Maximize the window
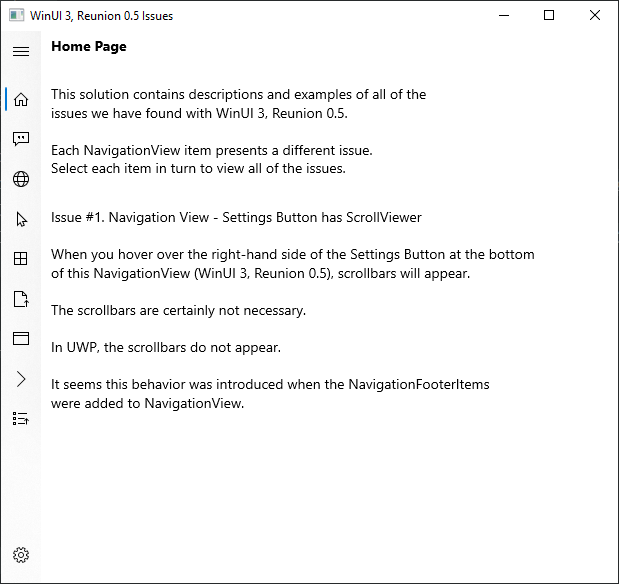Image resolution: width=619 pixels, height=584 pixels. 549,15
